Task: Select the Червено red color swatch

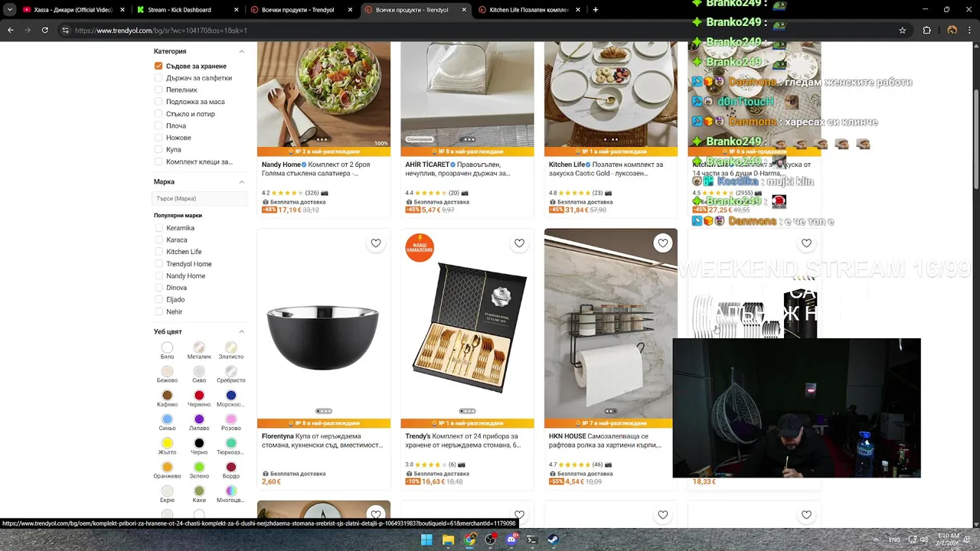Action: [199, 396]
